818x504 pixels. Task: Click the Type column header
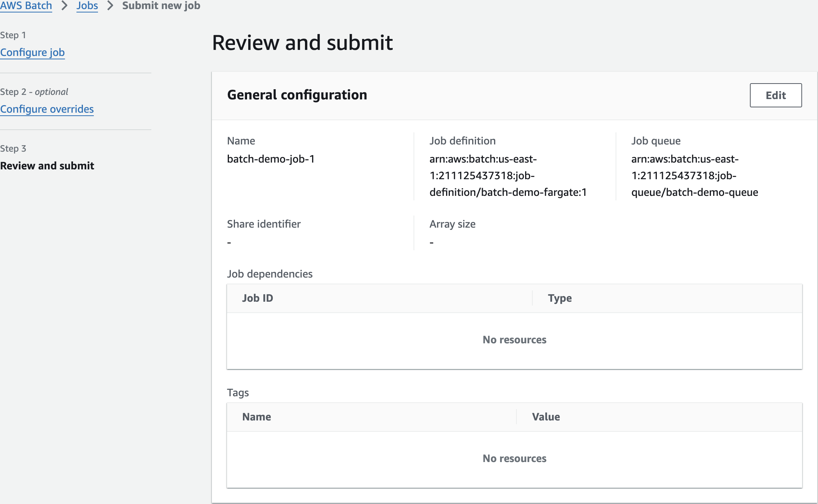point(560,298)
